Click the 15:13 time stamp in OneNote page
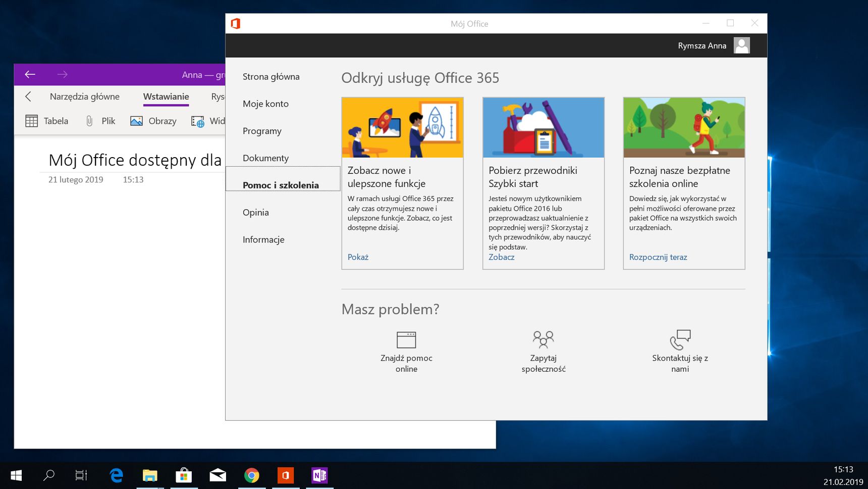The height and width of the screenshot is (489, 868). [133, 180]
